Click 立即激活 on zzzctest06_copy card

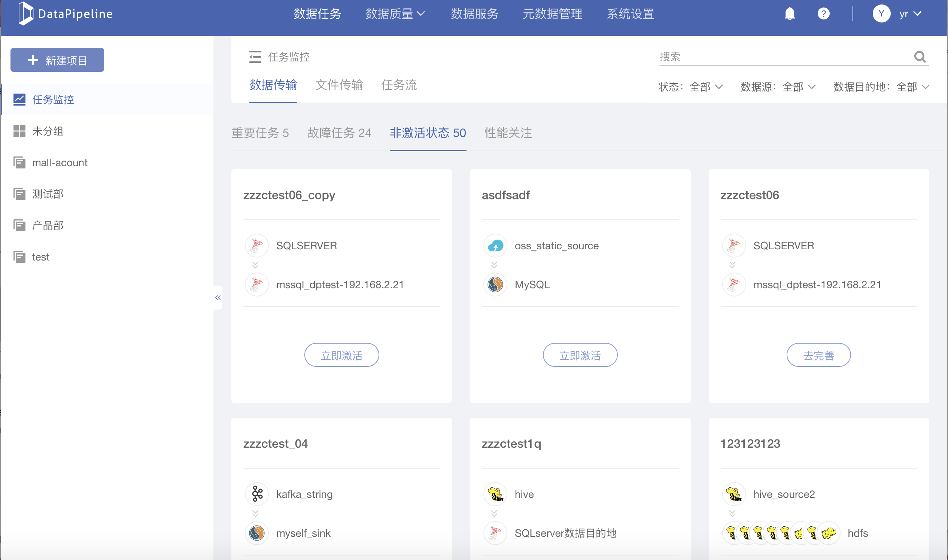point(341,355)
